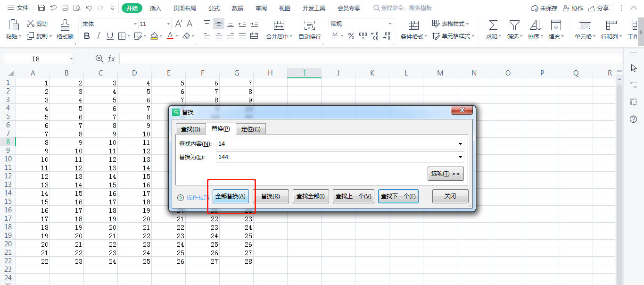Switch to the 页面布局 (Page Layout) tab
644x285 pixels.
(x=184, y=8)
